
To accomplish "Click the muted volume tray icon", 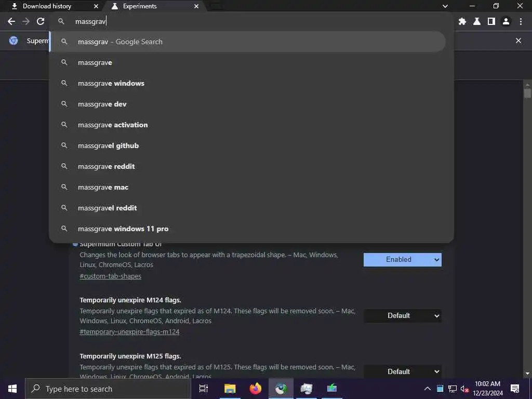I will click(464, 389).
